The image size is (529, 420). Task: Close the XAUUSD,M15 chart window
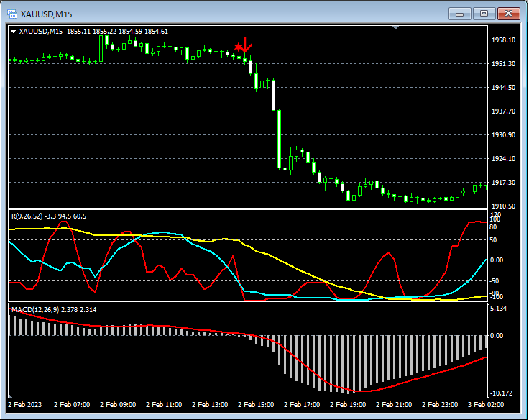pyautogui.click(x=508, y=13)
